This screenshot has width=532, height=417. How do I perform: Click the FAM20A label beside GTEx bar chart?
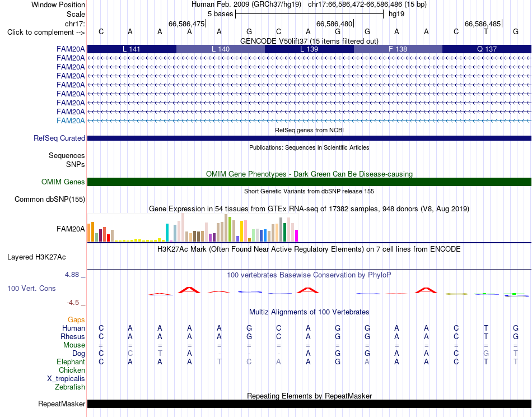[71, 229]
